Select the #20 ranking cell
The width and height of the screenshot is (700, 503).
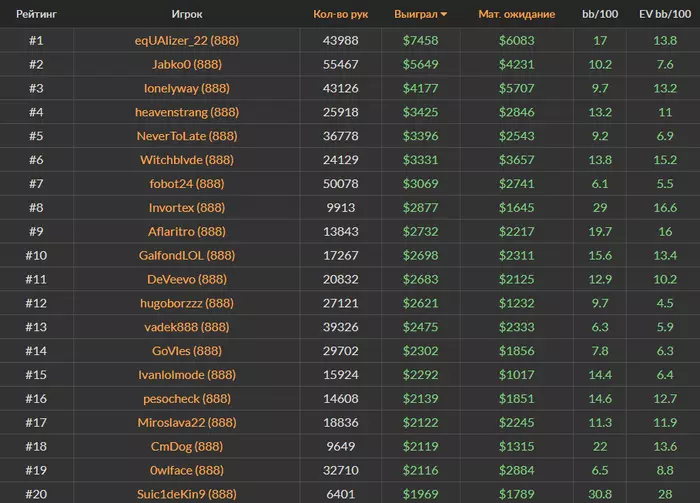click(x=36, y=495)
